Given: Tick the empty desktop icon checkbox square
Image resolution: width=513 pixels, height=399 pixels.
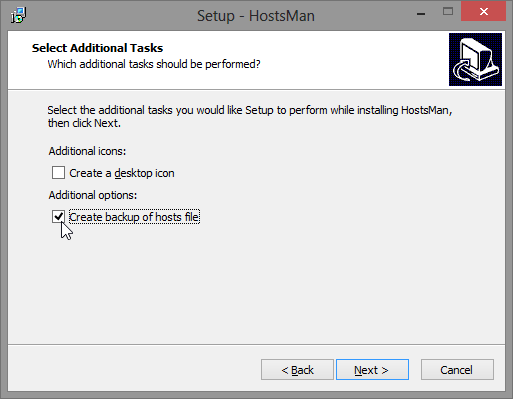Looking at the screenshot, I should pyautogui.click(x=58, y=173).
